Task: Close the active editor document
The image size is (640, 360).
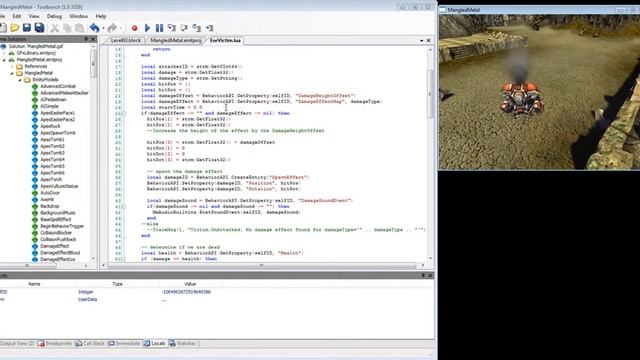Action: click(x=429, y=40)
